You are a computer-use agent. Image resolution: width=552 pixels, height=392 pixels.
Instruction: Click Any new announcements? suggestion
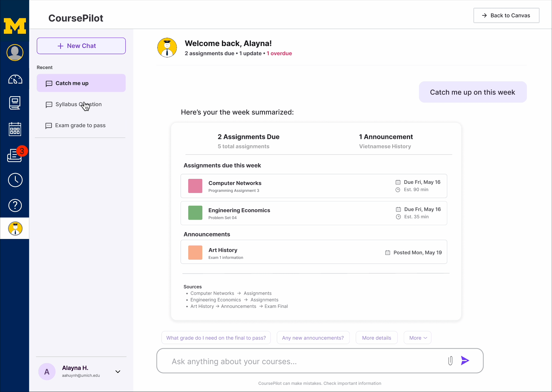pos(313,338)
